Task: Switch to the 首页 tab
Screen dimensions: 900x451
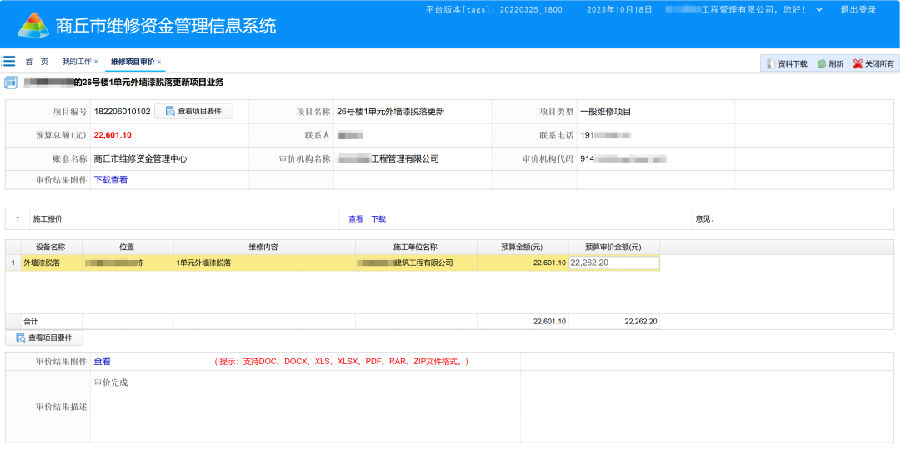Action: [37, 62]
